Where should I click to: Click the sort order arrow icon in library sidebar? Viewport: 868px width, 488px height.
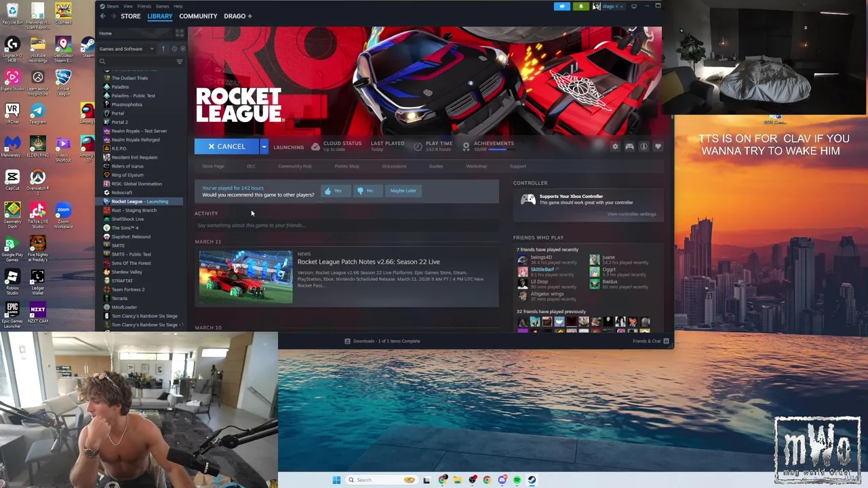(163, 49)
